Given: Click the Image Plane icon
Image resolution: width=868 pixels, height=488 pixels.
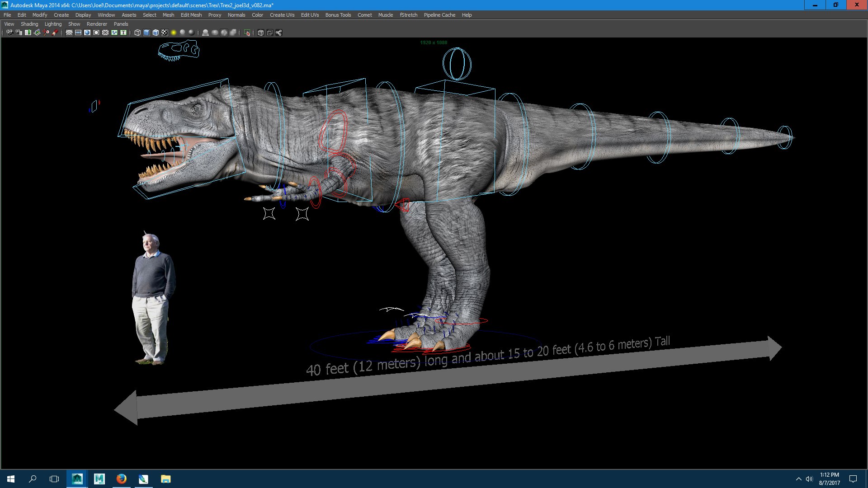Looking at the screenshot, I should [x=37, y=33].
